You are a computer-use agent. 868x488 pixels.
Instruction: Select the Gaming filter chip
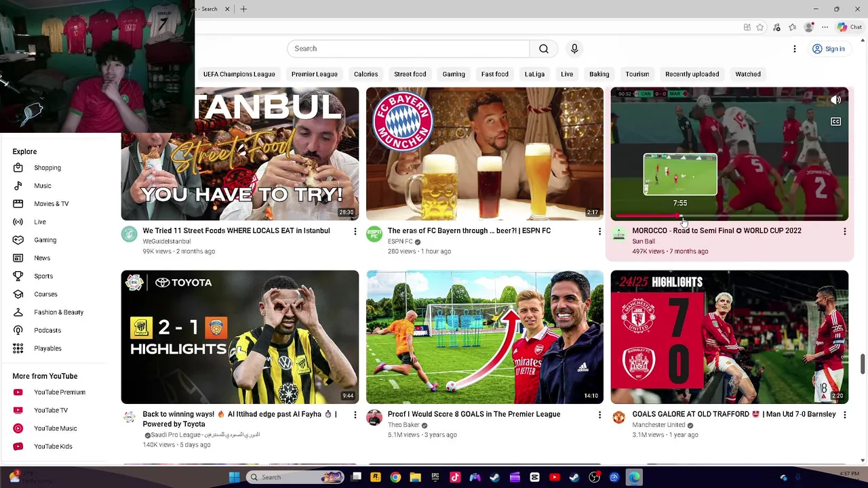pos(454,74)
